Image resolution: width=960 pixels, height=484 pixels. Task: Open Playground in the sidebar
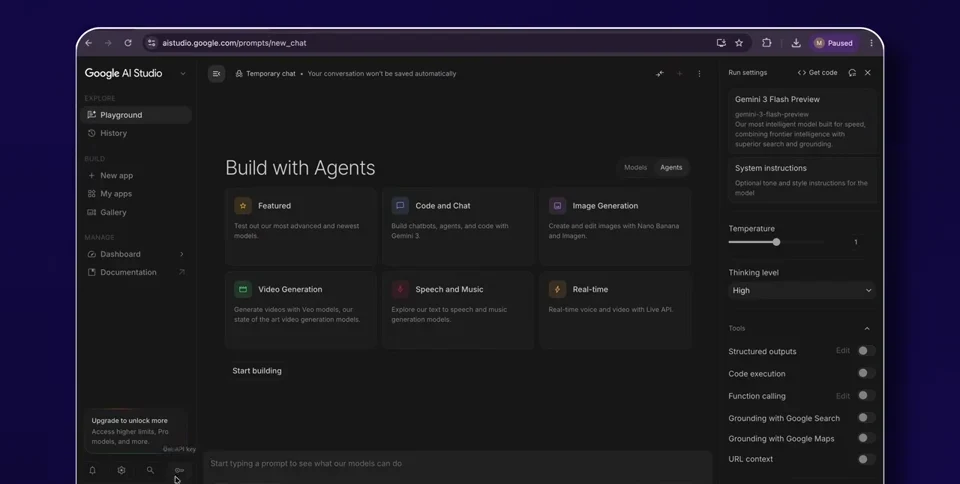coord(136,114)
